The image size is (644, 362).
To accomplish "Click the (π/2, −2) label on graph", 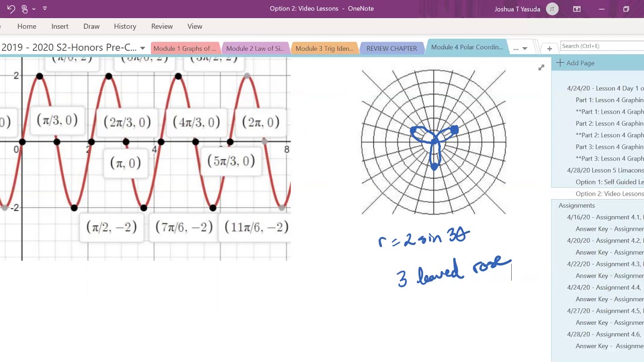I will [x=112, y=227].
